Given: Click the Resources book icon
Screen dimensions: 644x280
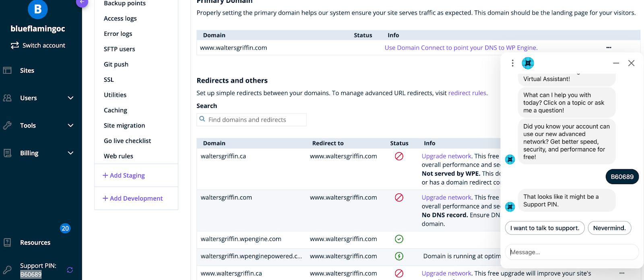Looking at the screenshot, I should (7, 242).
